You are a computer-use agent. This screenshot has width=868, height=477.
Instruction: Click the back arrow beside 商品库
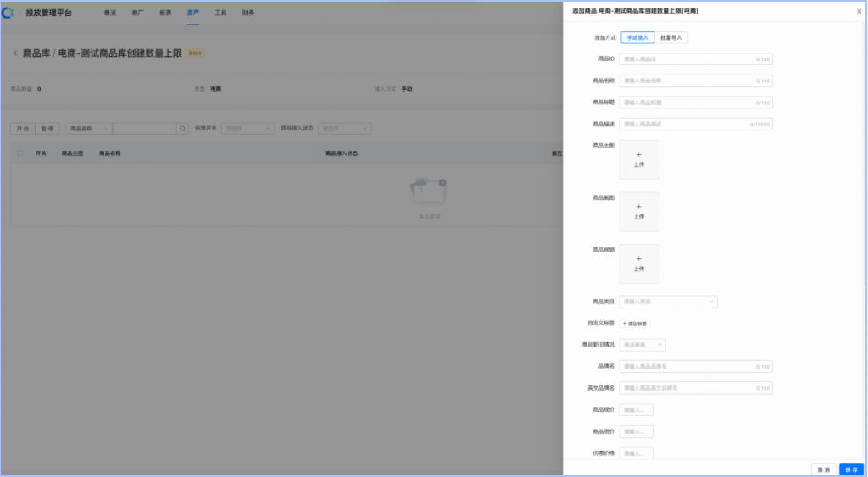14,53
